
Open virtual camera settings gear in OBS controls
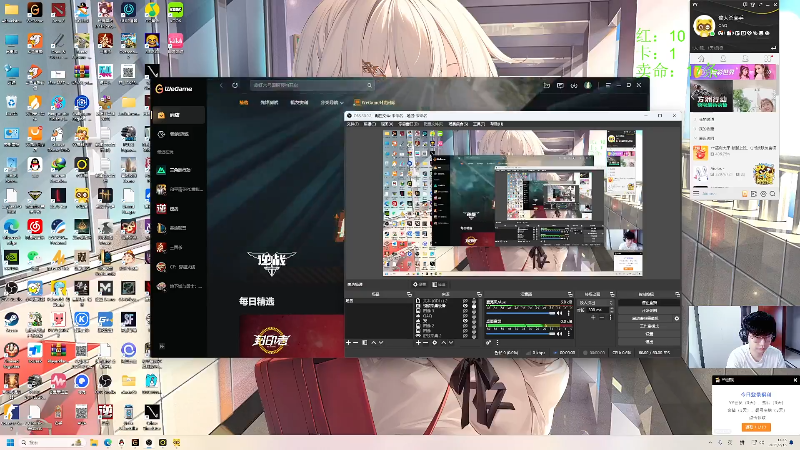point(677,318)
